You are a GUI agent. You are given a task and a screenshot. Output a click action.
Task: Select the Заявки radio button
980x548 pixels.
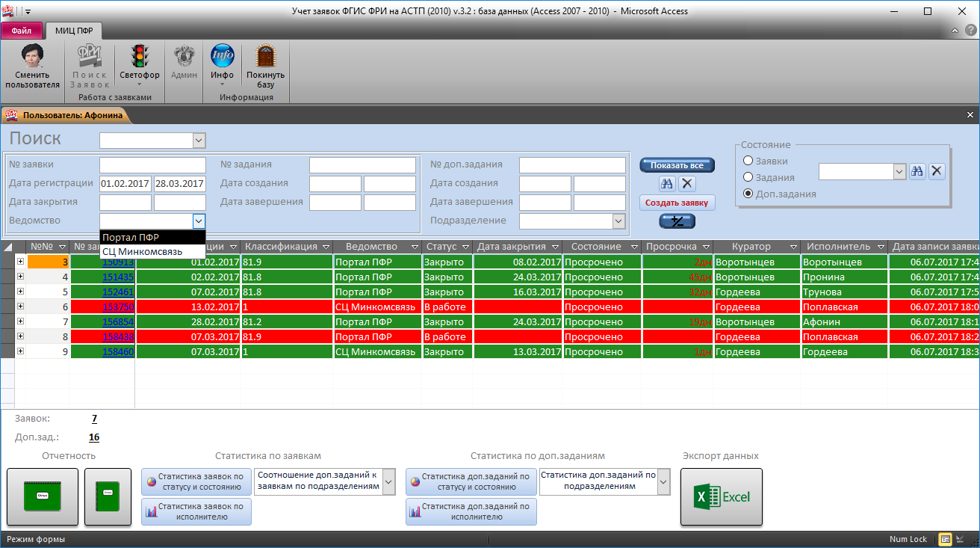pos(748,161)
